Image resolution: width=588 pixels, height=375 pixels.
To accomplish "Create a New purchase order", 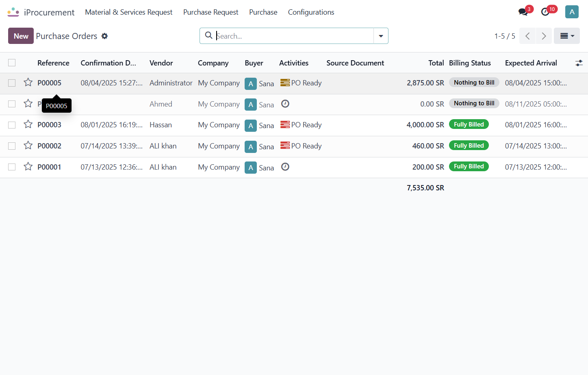I will [x=21, y=36].
